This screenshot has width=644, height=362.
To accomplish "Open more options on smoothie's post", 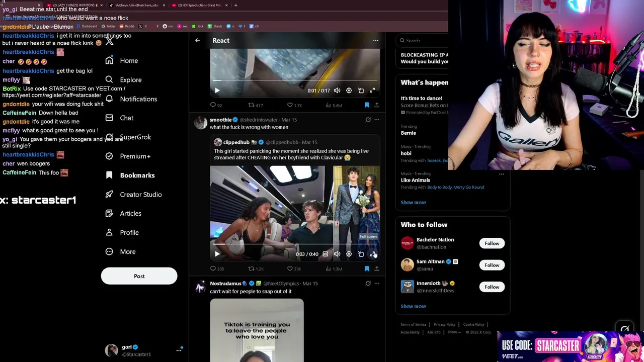I will (x=376, y=120).
